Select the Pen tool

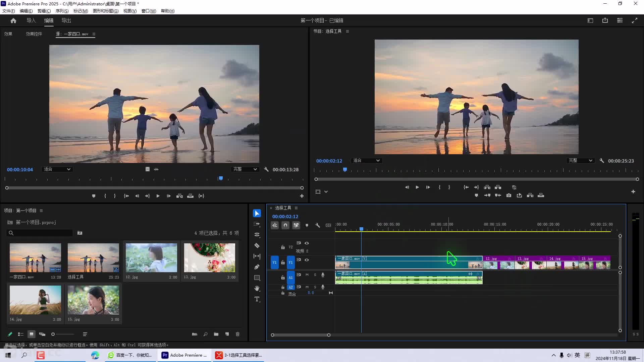(257, 267)
